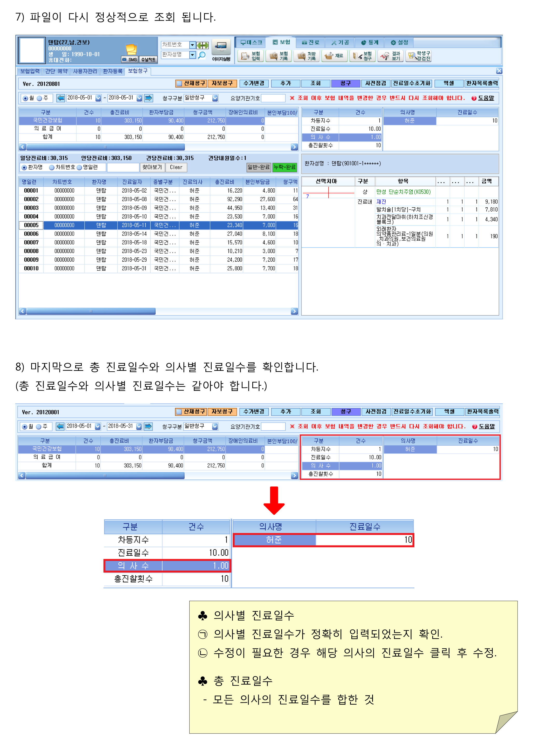550x756 pixels.
Task: Open the 환자등록 sub-tab
Action: 113,71
